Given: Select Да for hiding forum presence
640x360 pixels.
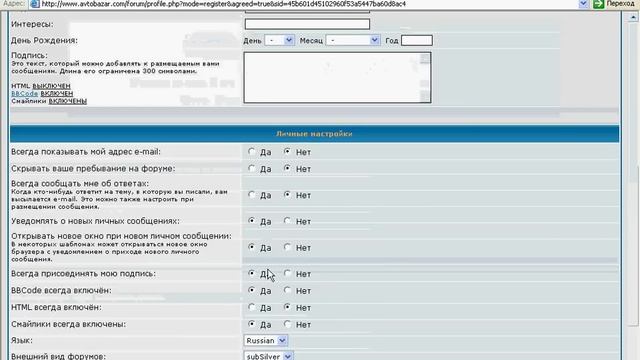Looking at the screenshot, I should [251, 168].
